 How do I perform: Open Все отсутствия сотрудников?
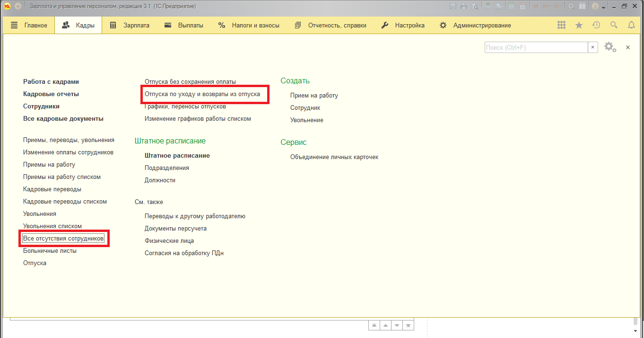point(63,238)
